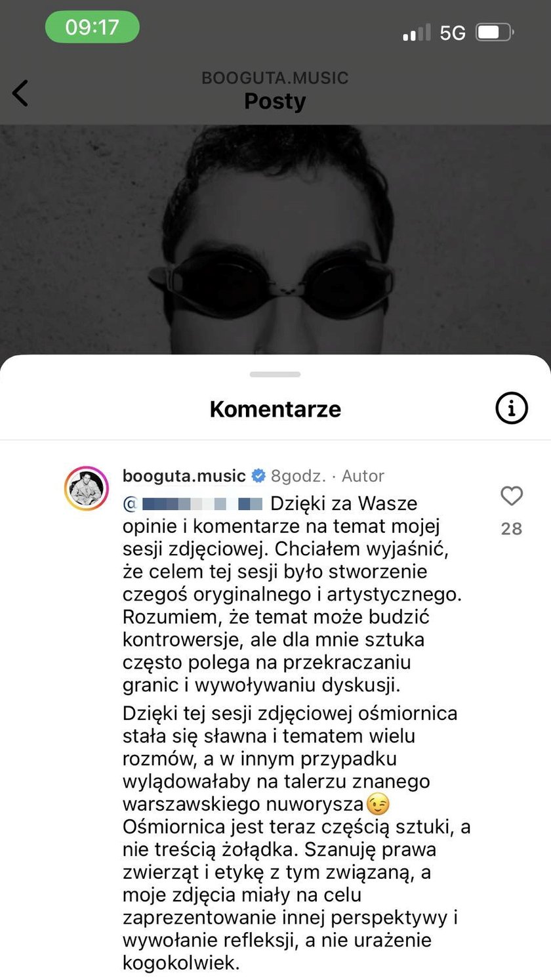Tap the Posty header title

[x=275, y=101]
